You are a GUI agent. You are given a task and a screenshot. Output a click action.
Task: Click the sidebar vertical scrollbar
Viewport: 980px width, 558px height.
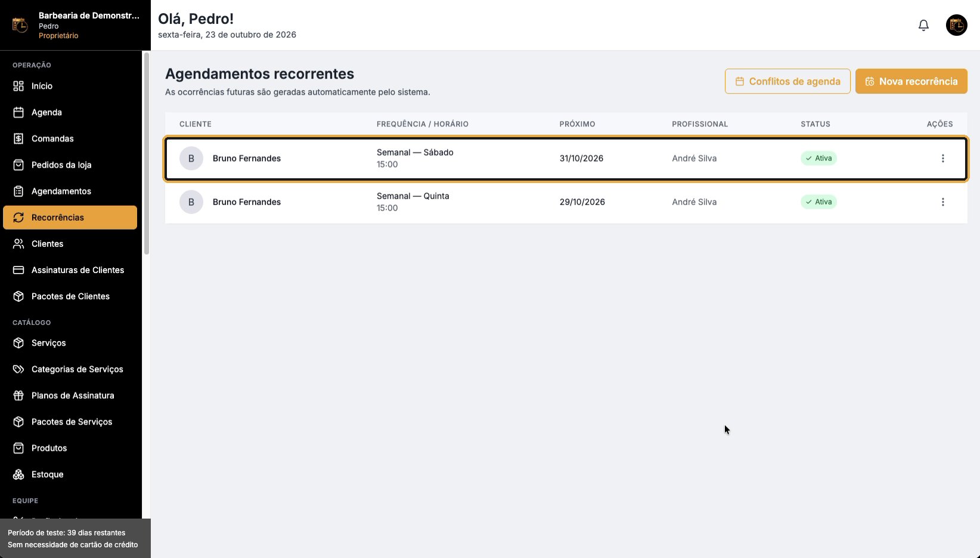click(x=147, y=153)
